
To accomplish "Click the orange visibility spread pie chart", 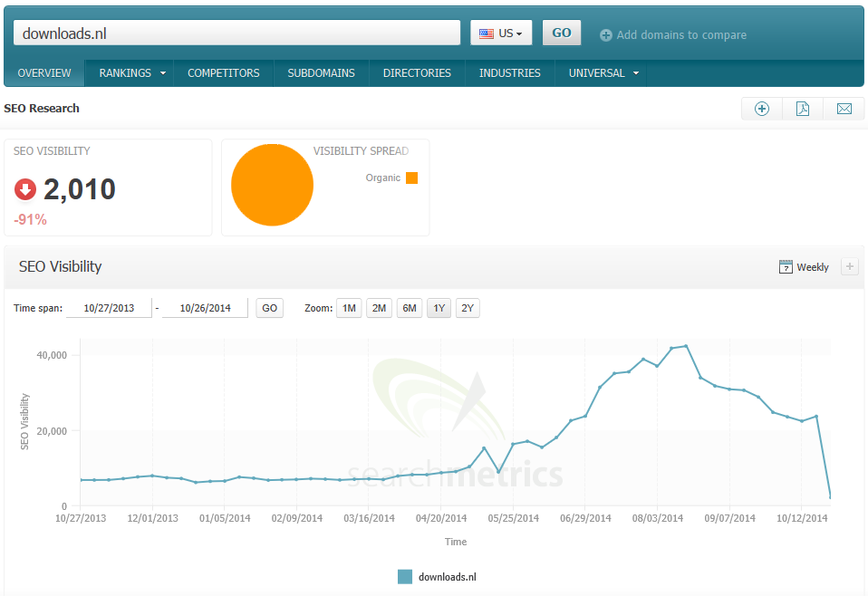I will (273, 185).
